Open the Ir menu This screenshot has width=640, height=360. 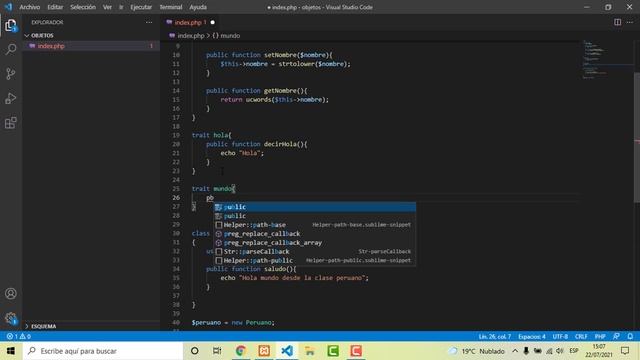(121, 7)
